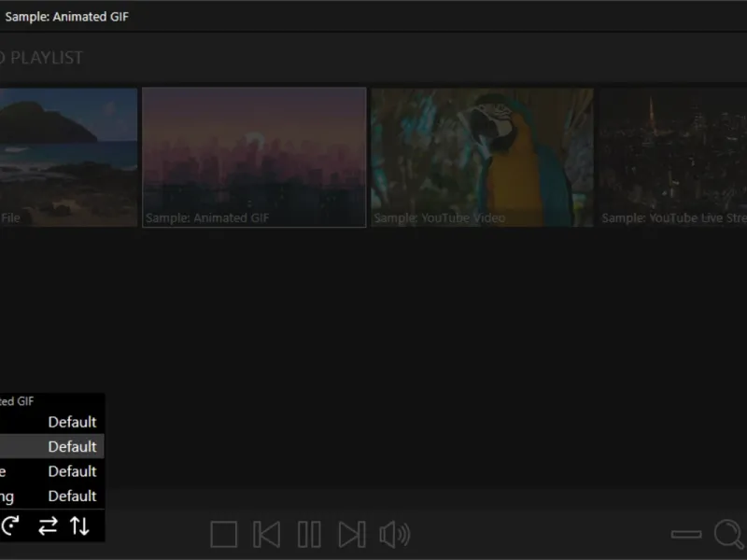Skip to the next playlist item
This screenshot has height=560, width=747.
(x=352, y=534)
